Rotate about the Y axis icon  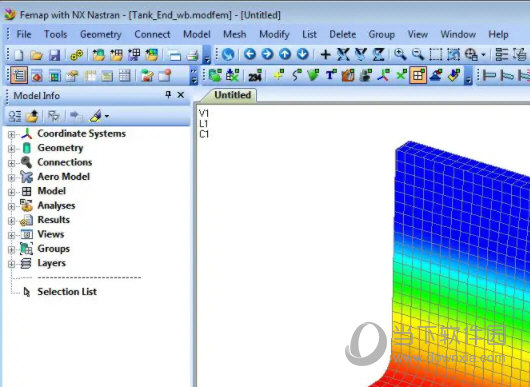[x=361, y=54]
